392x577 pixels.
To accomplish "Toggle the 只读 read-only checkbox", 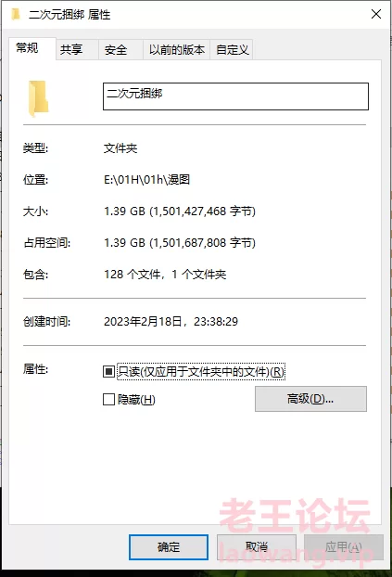I will [x=108, y=371].
